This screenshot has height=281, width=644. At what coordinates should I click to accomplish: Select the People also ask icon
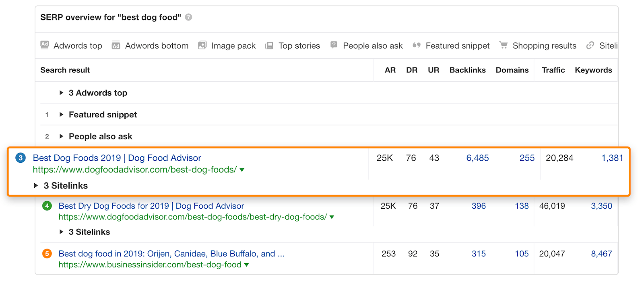click(333, 45)
